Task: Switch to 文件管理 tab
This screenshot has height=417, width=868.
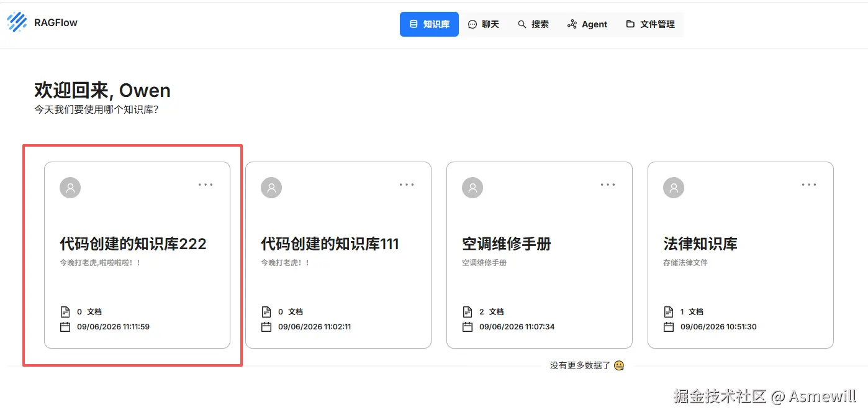Action: (650, 24)
